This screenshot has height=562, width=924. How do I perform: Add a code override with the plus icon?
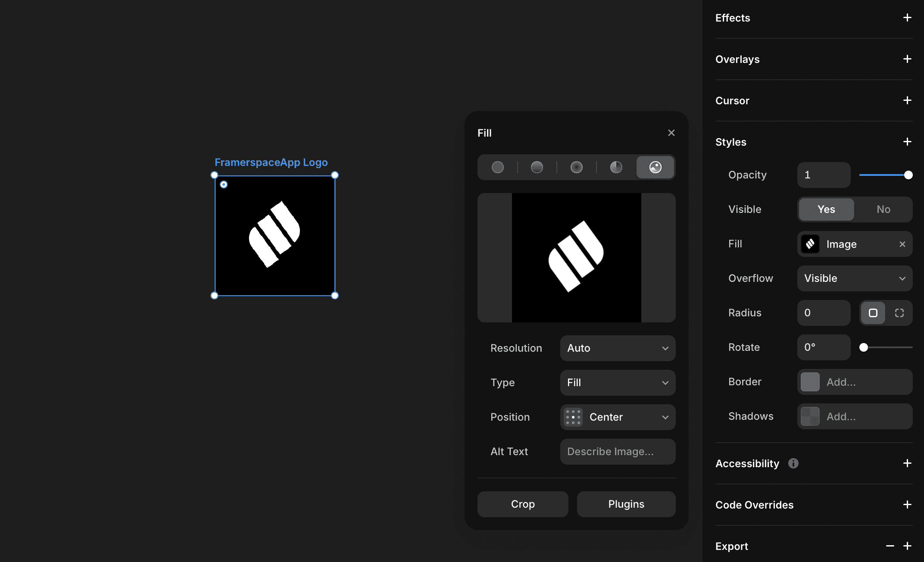point(907,505)
